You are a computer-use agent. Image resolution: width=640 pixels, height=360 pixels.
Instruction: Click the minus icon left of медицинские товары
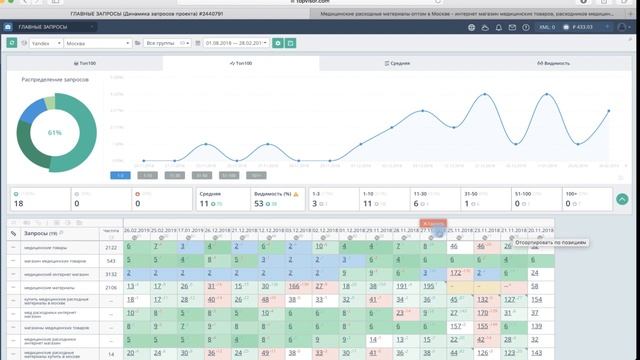click(x=13, y=247)
